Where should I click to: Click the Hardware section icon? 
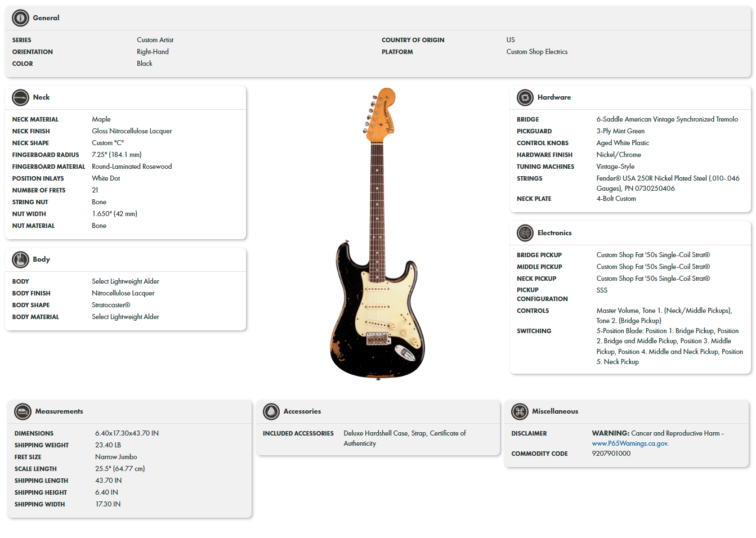pyautogui.click(x=525, y=97)
